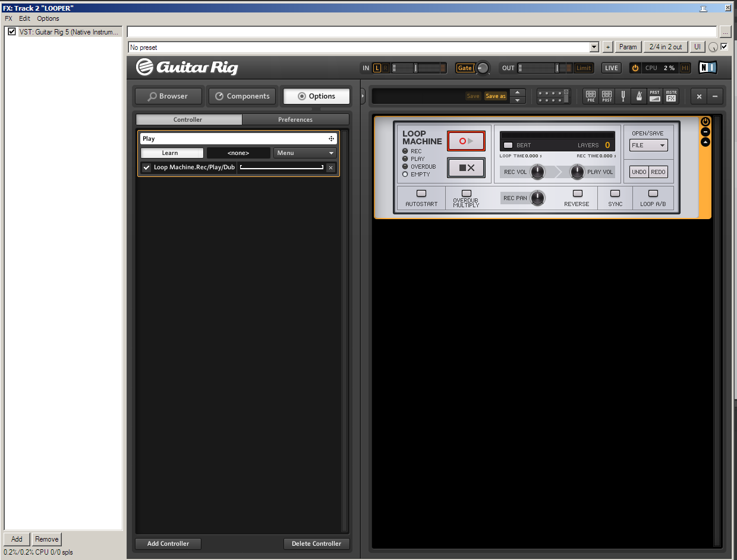Toggle the noise Gate button
Screen dimensions: 737x560
pyautogui.click(x=465, y=68)
